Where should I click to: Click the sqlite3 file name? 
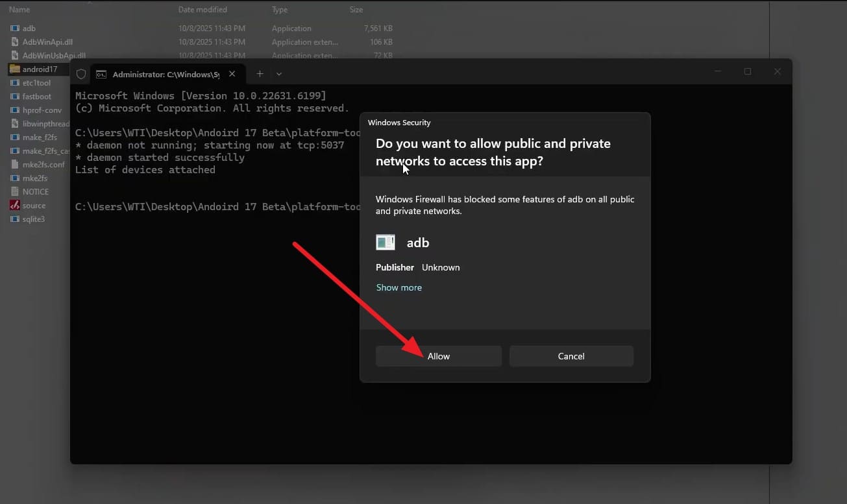coord(34,219)
